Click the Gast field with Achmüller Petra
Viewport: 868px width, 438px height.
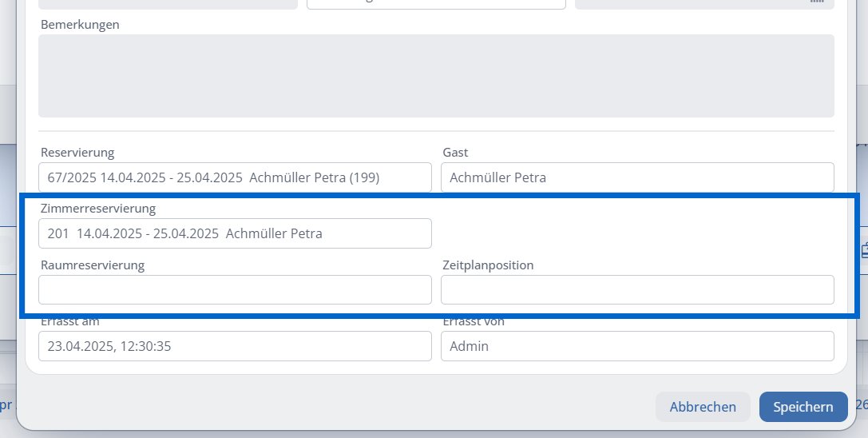point(637,177)
